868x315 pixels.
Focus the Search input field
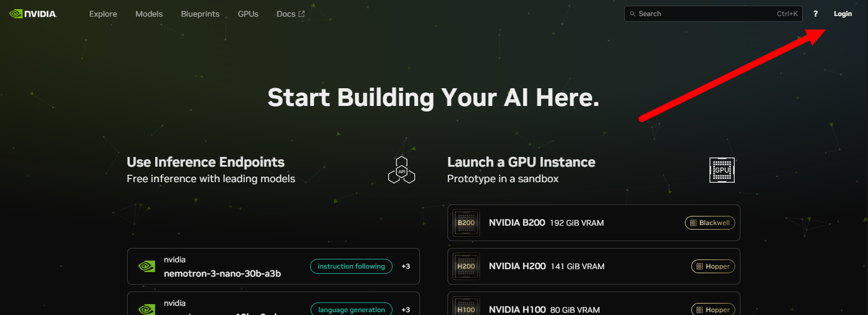pyautogui.click(x=704, y=14)
